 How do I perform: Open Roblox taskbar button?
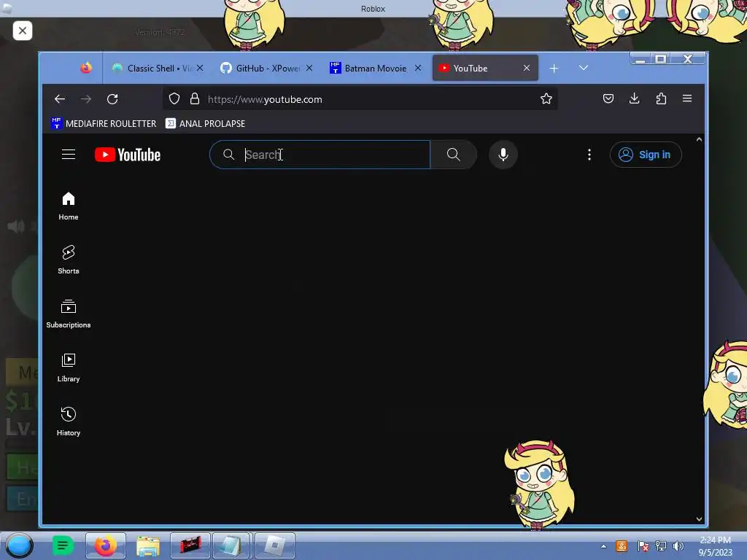click(x=275, y=545)
